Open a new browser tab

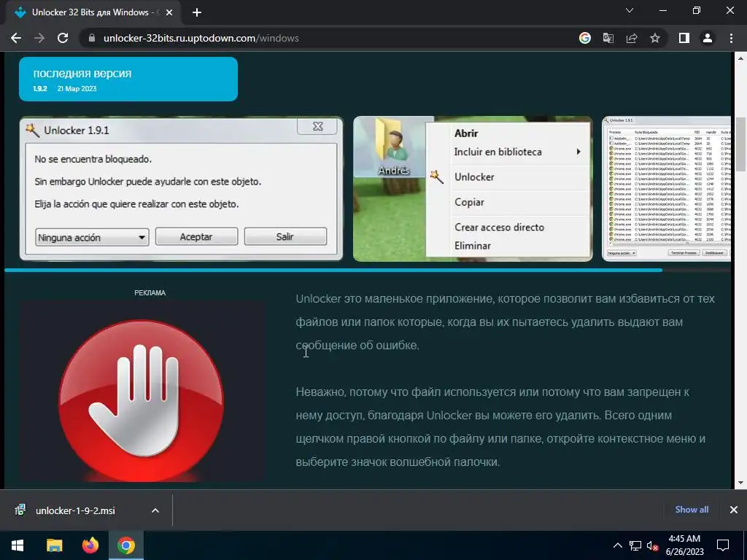[197, 13]
